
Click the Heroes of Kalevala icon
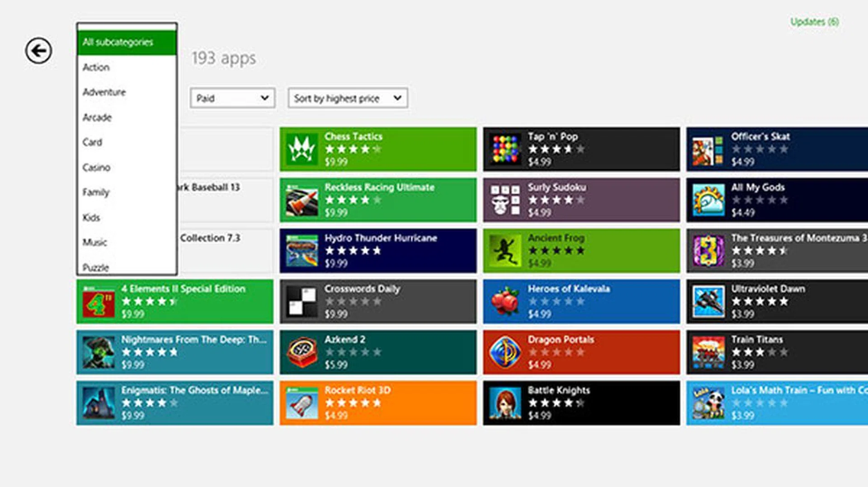click(505, 302)
